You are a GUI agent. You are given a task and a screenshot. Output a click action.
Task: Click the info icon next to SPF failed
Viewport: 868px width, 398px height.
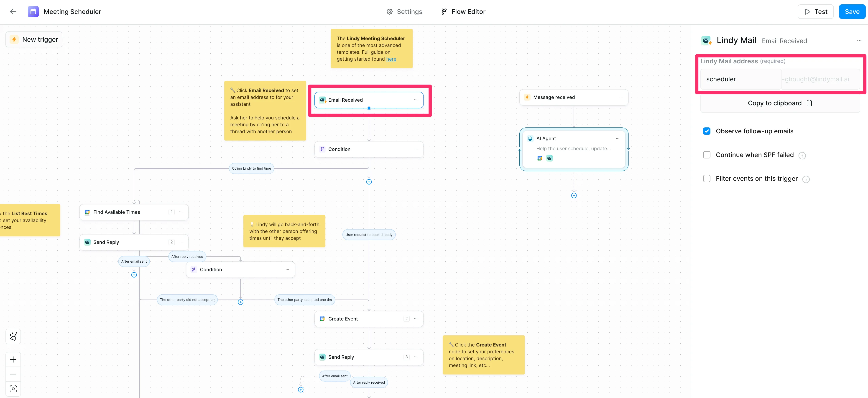click(802, 155)
